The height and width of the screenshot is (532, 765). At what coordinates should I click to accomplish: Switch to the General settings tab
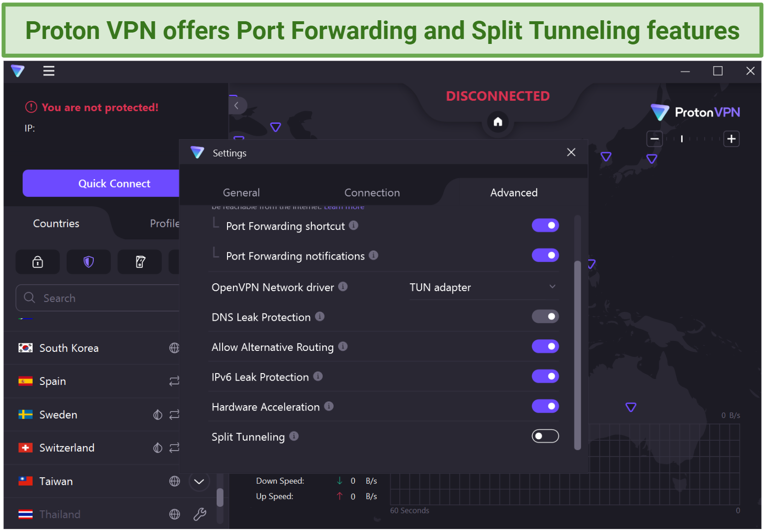[x=241, y=192]
